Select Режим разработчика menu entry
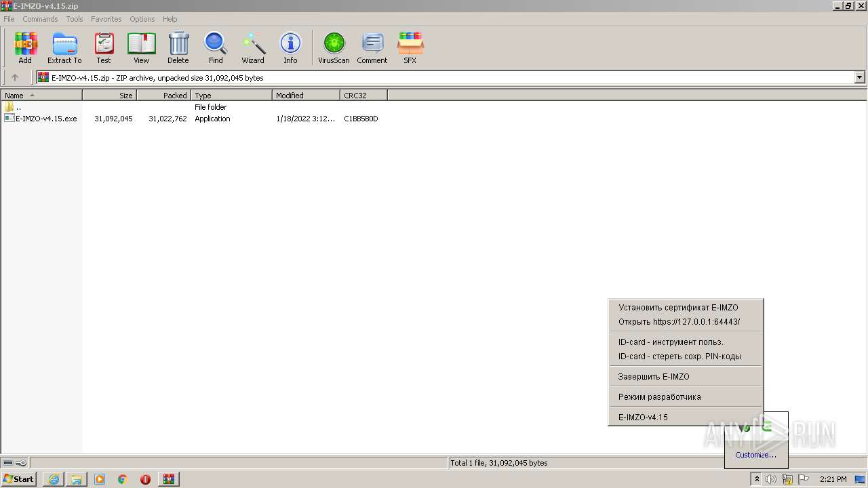 (686, 397)
